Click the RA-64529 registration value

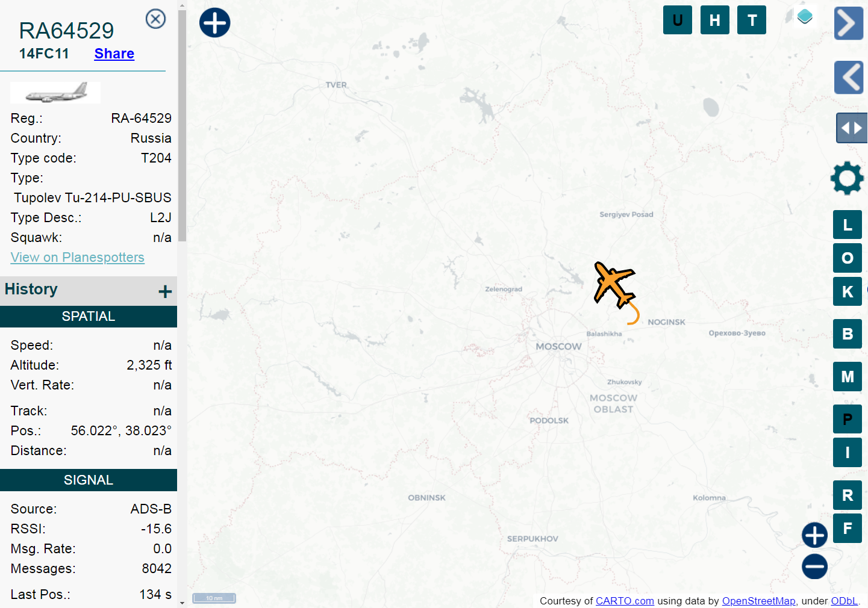[x=142, y=118]
